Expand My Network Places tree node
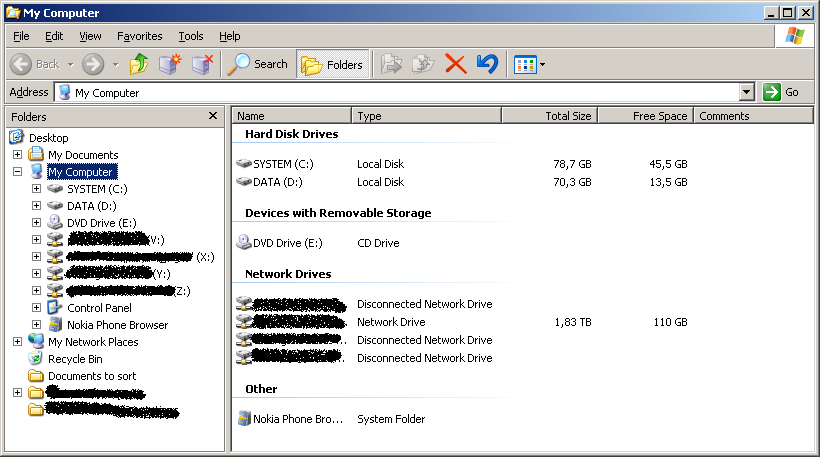820x457 pixels. point(17,342)
